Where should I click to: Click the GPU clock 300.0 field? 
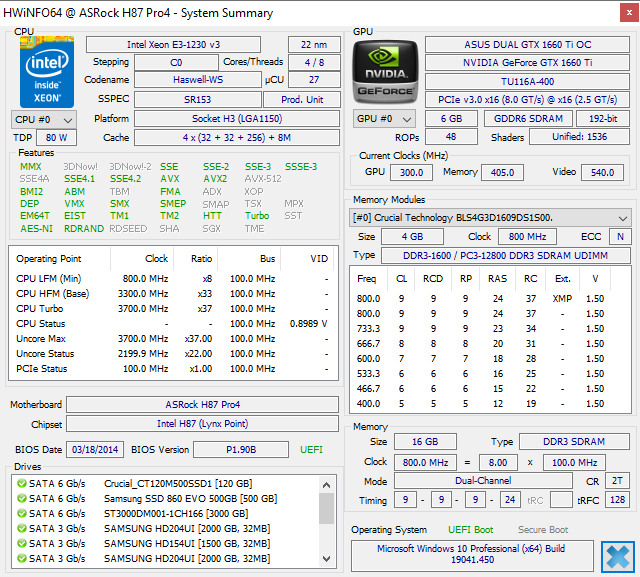point(411,173)
